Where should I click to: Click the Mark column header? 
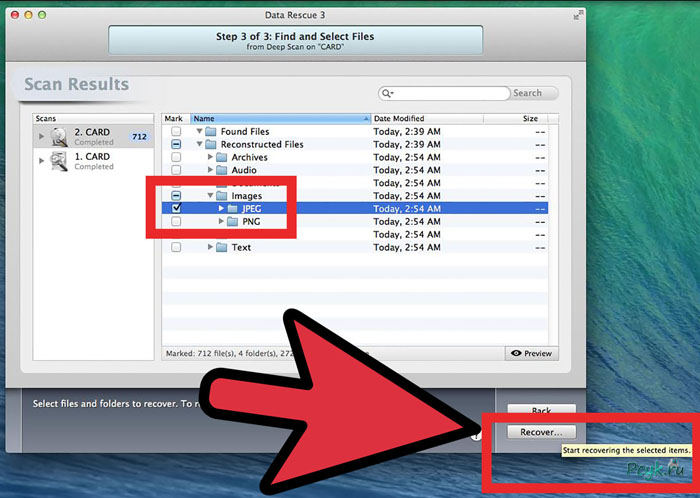coord(176,119)
